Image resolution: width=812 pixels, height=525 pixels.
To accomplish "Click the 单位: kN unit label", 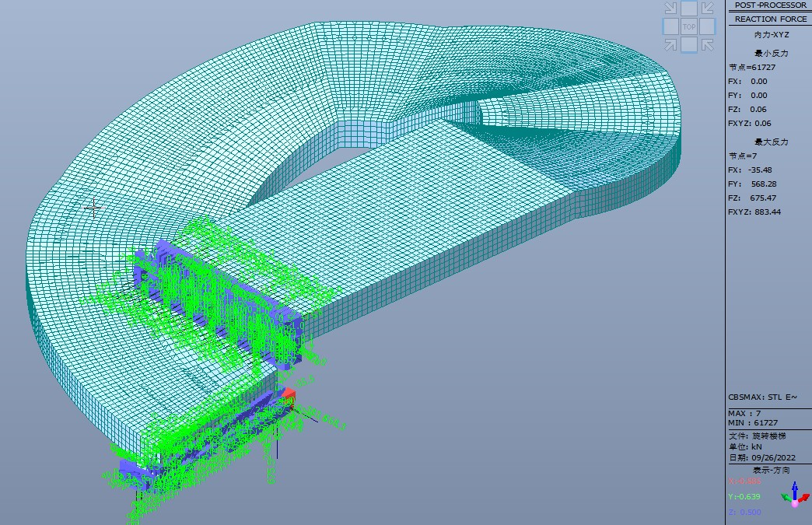I will (x=745, y=446).
